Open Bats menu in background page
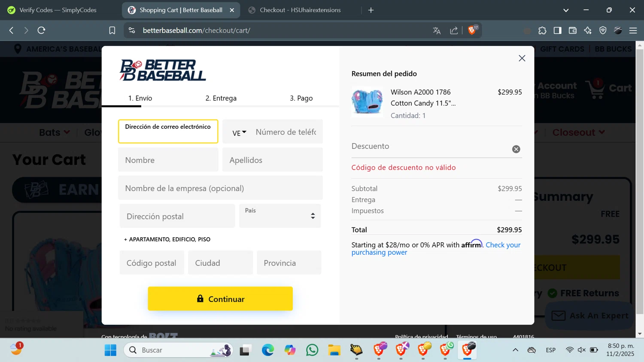 pos(54,133)
